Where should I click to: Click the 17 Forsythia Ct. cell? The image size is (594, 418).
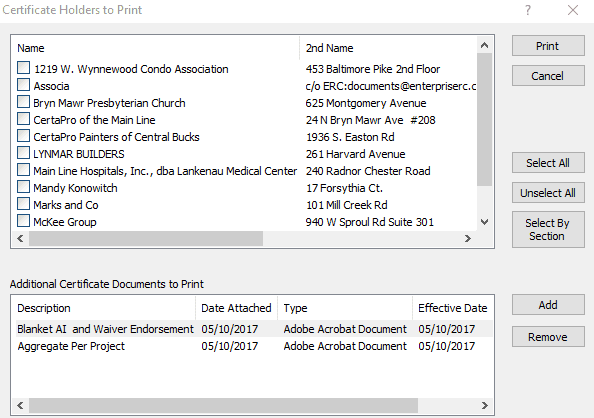(x=344, y=188)
